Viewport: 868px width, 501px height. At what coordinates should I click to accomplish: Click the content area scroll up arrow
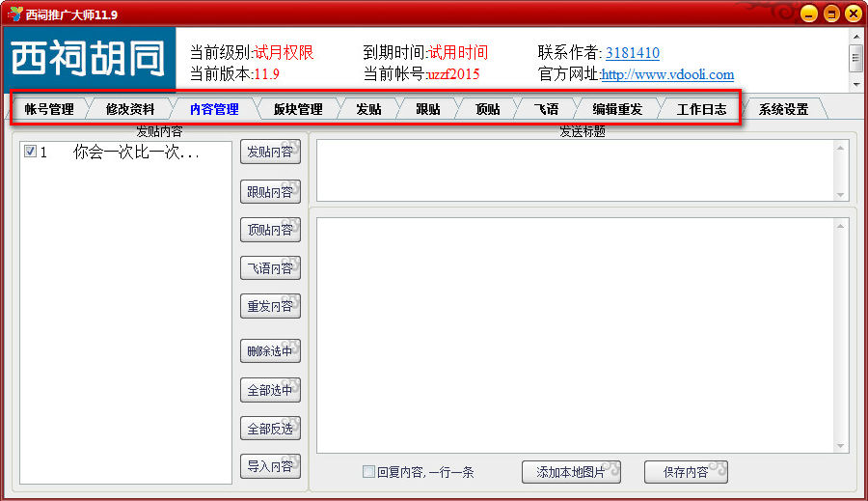840,226
